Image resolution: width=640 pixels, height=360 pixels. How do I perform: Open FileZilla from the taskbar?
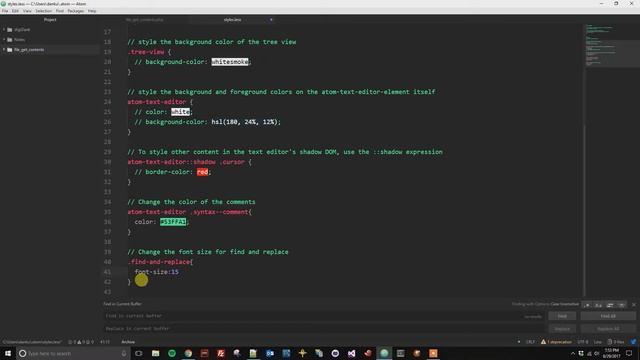click(221, 353)
